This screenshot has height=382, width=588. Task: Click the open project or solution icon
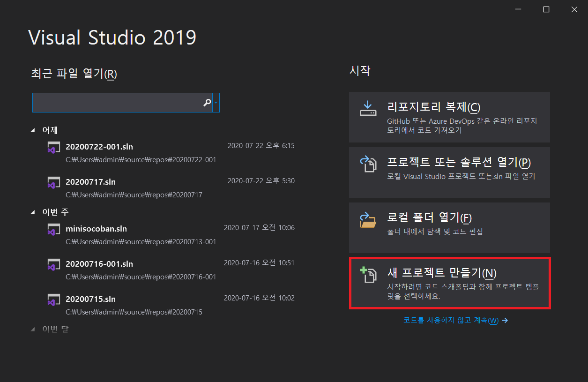point(368,165)
